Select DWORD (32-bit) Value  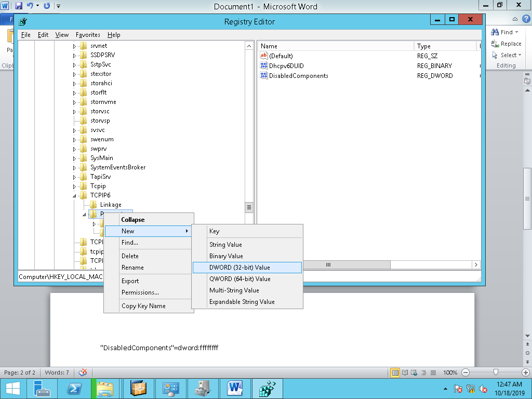tap(247, 268)
